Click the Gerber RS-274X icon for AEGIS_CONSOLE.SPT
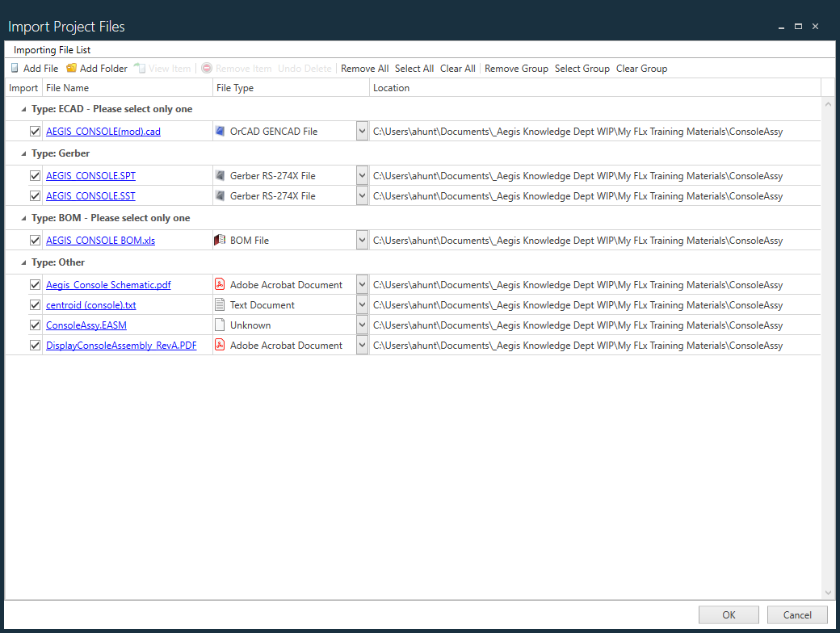Image resolution: width=840 pixels, height=633 pixels. [220, 175]
